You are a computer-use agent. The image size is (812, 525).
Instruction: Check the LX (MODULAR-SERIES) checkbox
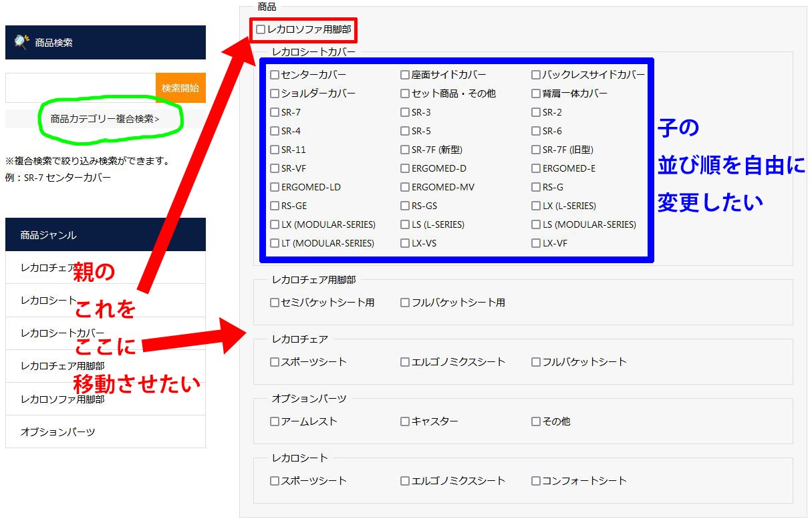(x=275, y=224)
